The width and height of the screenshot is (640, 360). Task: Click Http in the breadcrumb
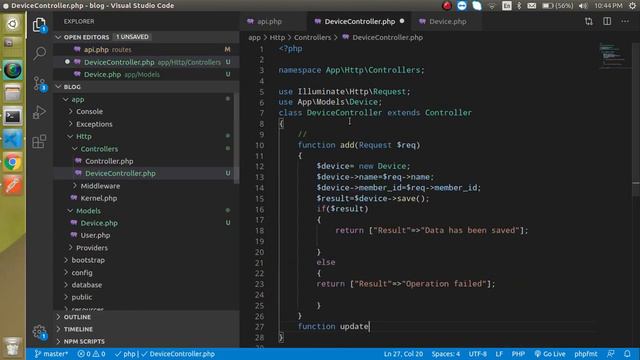[277, 37]
